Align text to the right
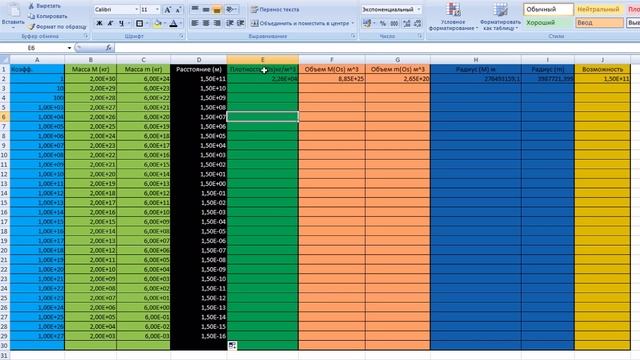The image size is (640, 360). (217, 24)
